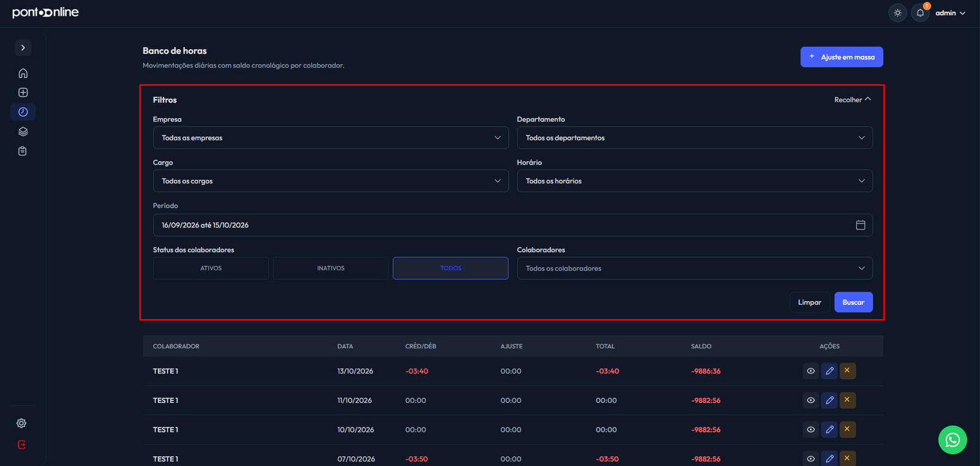Open the Empresa dropdown
980x466 pixels.
click(331, 138)
